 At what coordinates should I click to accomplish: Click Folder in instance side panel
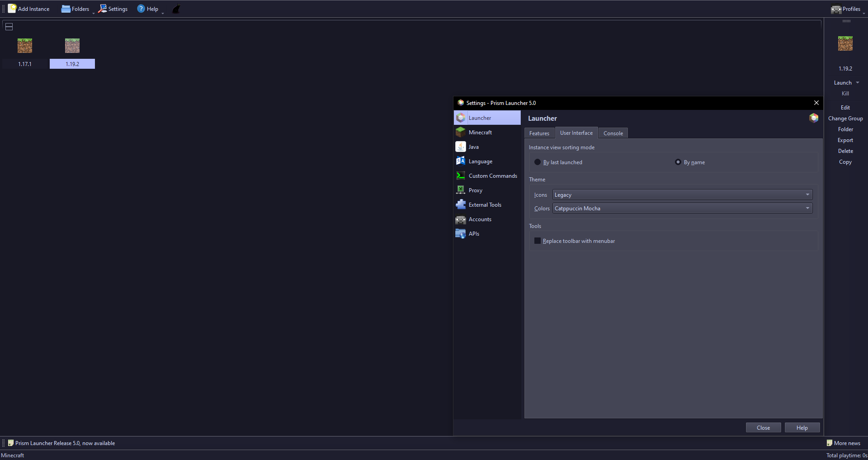845,129
